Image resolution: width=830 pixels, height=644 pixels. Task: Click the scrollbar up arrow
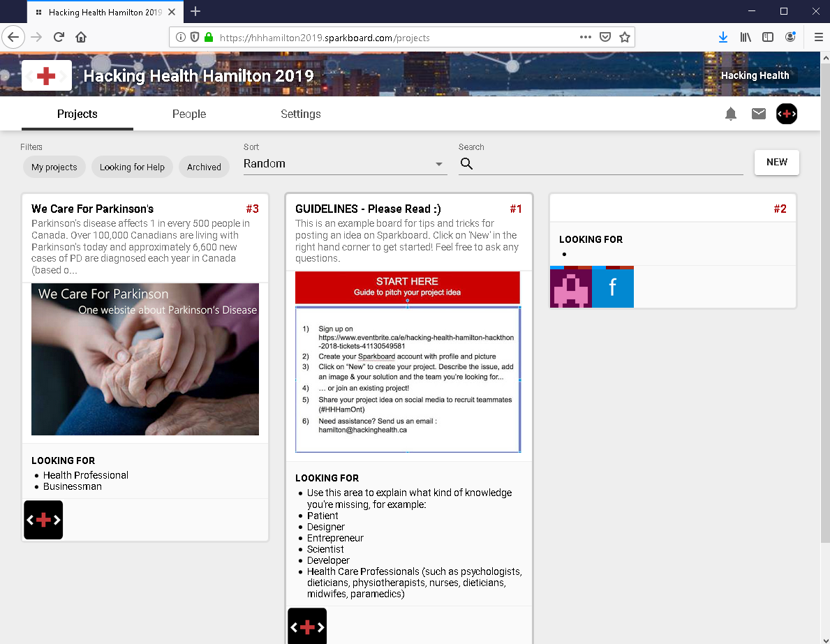(x=825, y=57)
